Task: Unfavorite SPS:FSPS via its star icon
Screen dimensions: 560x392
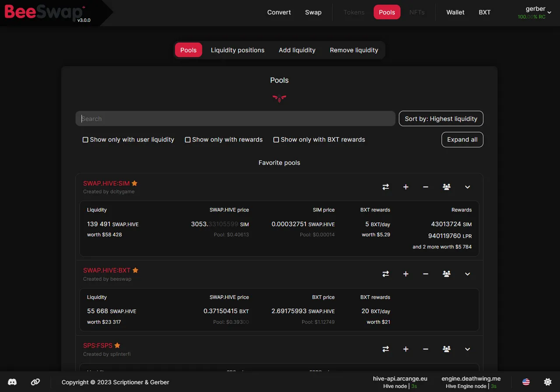Action: 117,346
